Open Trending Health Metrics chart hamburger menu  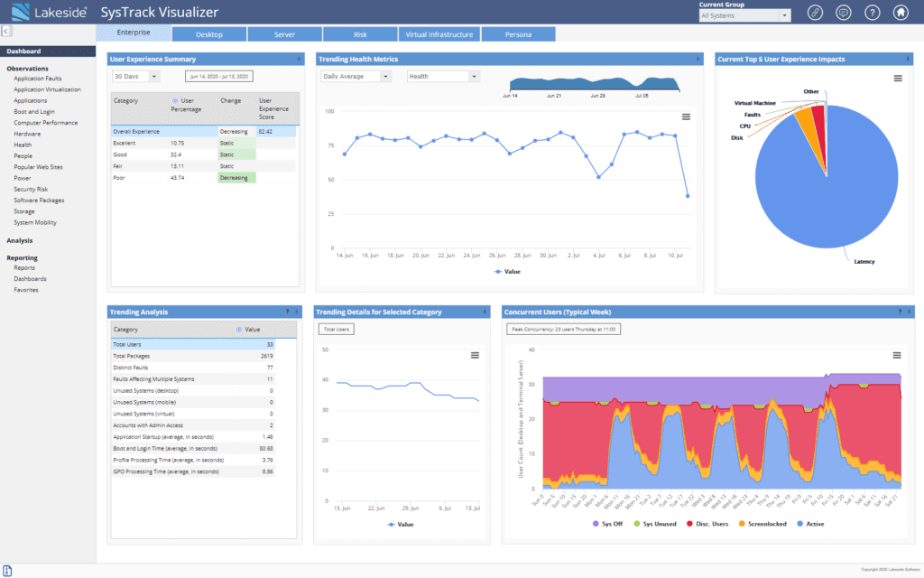(x=686, y=117)
